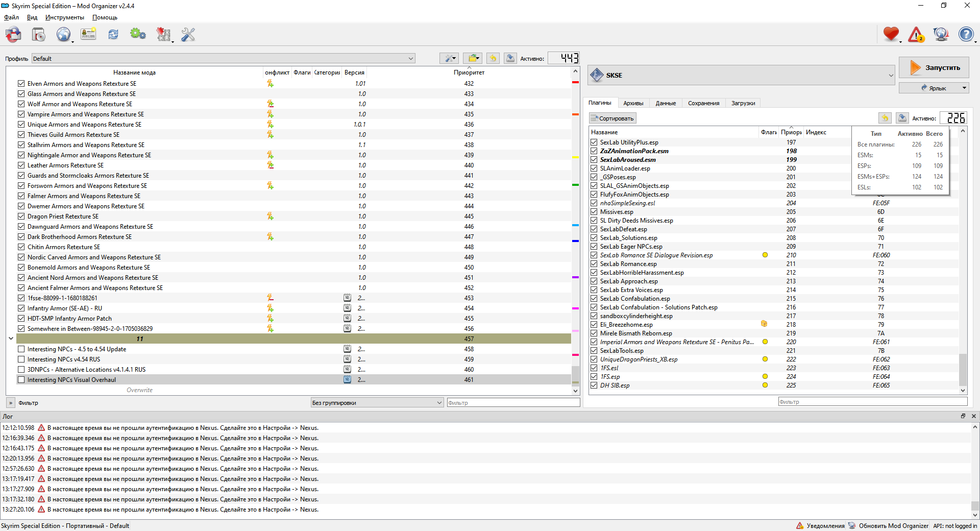Viewport: 980px width, 531px height.
Task: Click the red heart Endorse icon
Action: click(x=891, y=34)
